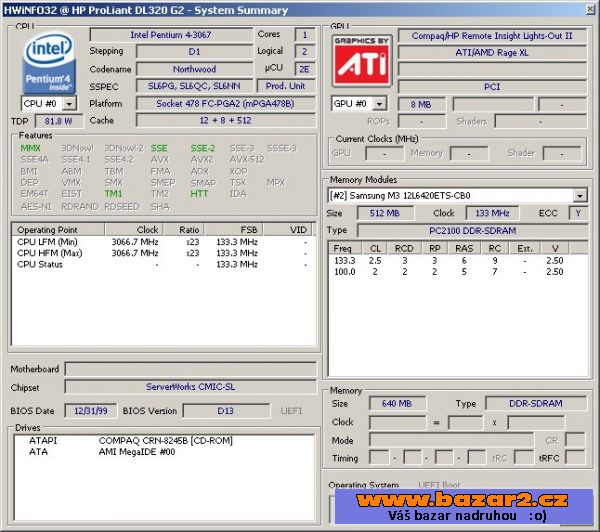Viewport: 600px width, 532px height.
Task: Close the System Summary window
Action: [x=591, y=10]
